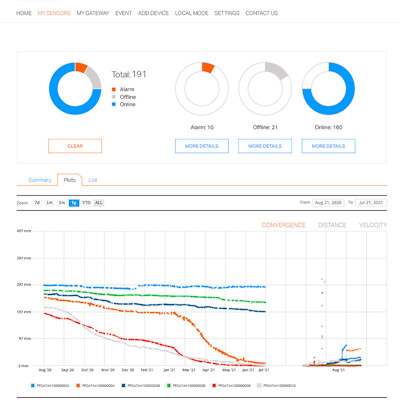
Task: Toggle the dark blue sensor series in legend
Action: 141,386
